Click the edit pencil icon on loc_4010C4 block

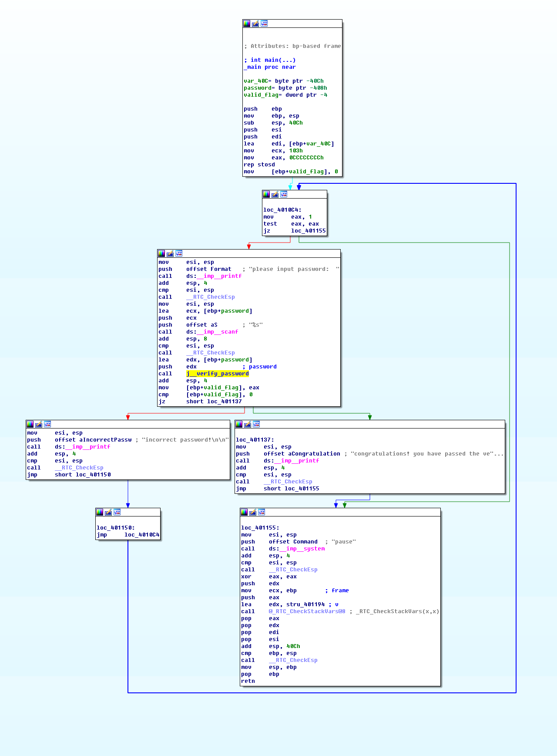point(275,194)
